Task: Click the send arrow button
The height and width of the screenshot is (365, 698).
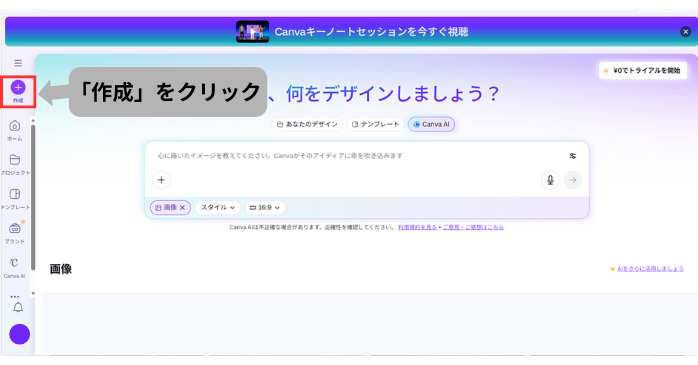Action: click(x=572, y=180)
